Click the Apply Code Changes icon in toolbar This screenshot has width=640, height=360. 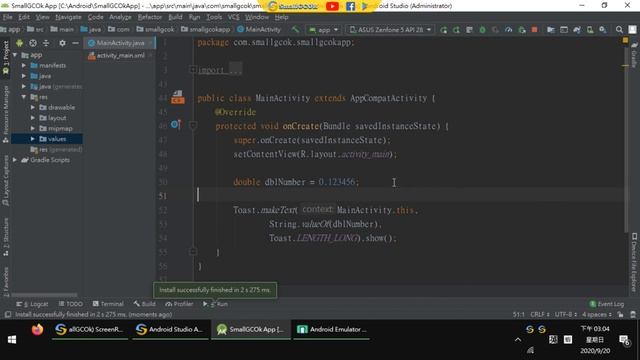469,30
